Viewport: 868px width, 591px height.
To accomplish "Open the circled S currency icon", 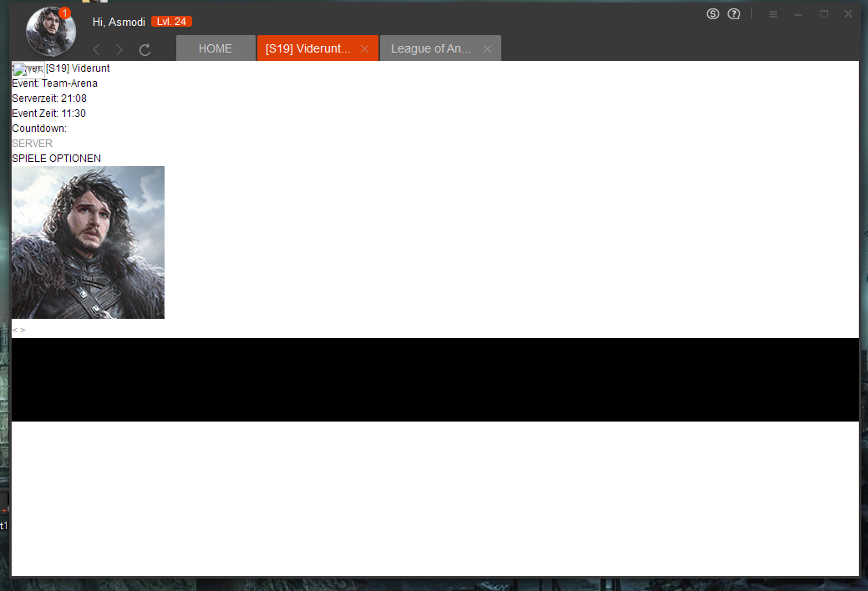I will (x=713, y=14).
